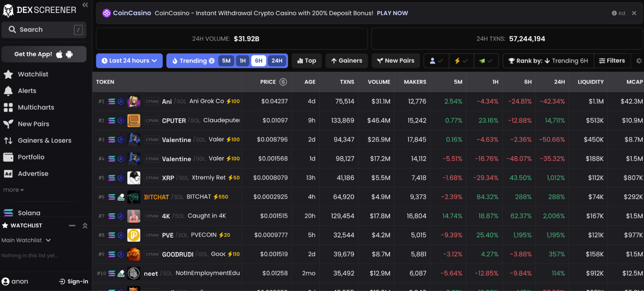Viewport: 644px width, 291px height.
Task: Click the Sign-in link
Action: [x=73, y=282]
